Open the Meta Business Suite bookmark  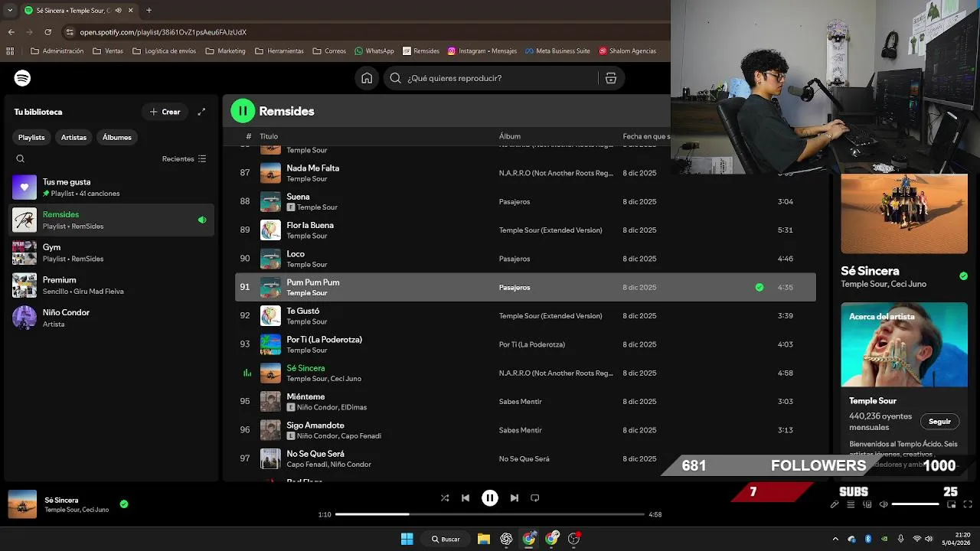click(557, 51)
